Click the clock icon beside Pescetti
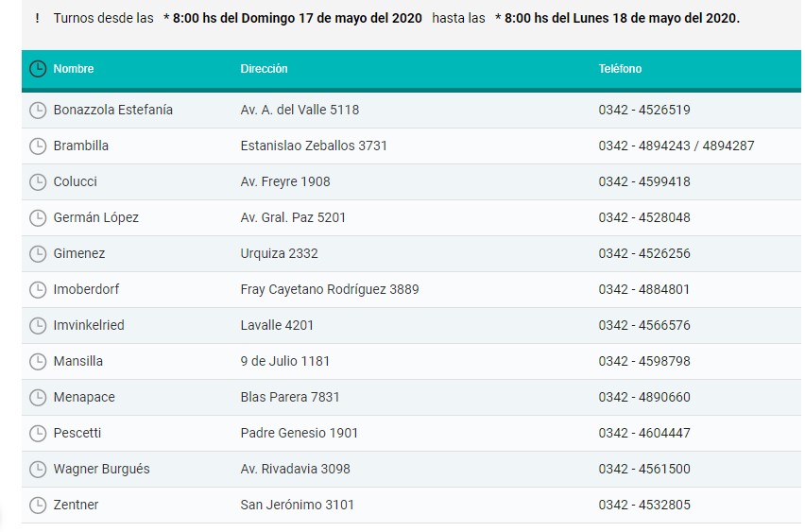The width and height of the screenshot is (805, 532). [38, 433]
